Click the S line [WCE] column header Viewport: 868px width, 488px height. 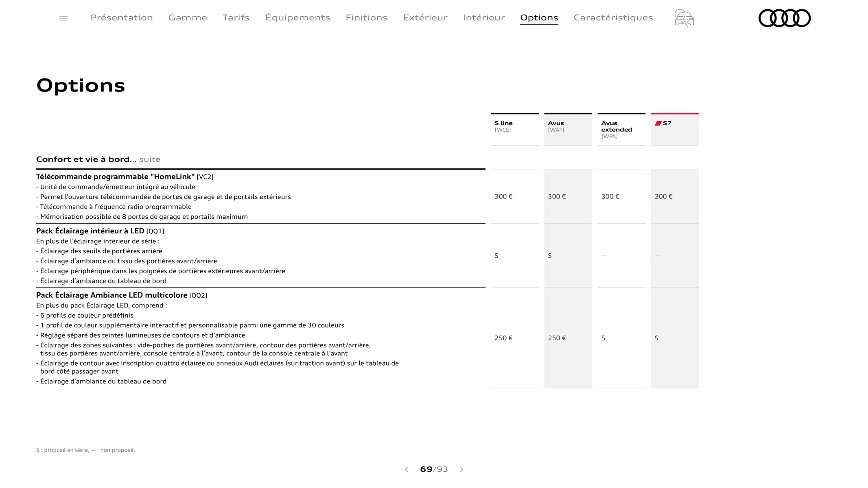coord(515,129)
